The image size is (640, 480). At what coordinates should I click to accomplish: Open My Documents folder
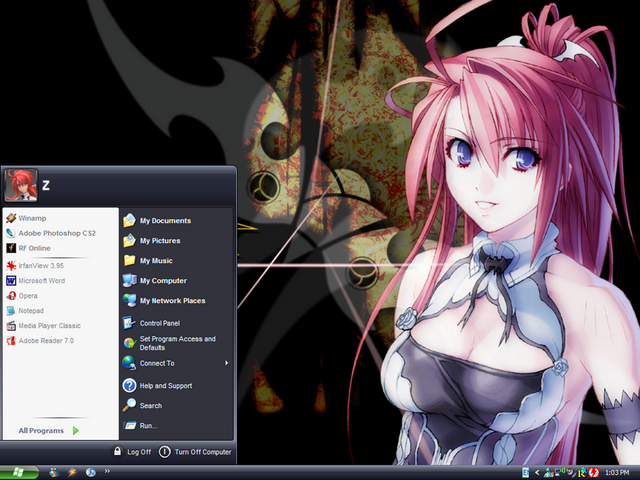pyautogui.click(x=157, y=220)
